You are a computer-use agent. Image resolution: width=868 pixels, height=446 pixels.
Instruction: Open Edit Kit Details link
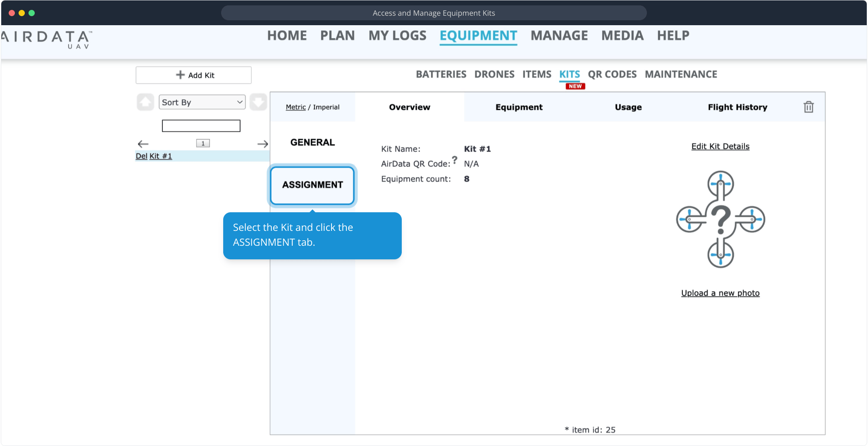(x=720, y=146)
